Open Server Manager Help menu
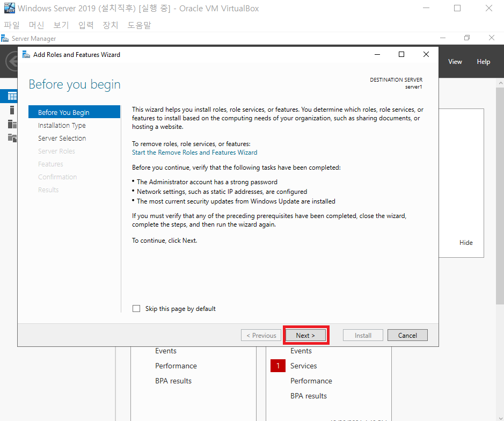This screenshot has height=421, width=504. pyautogui.click(x=483, y=62)
